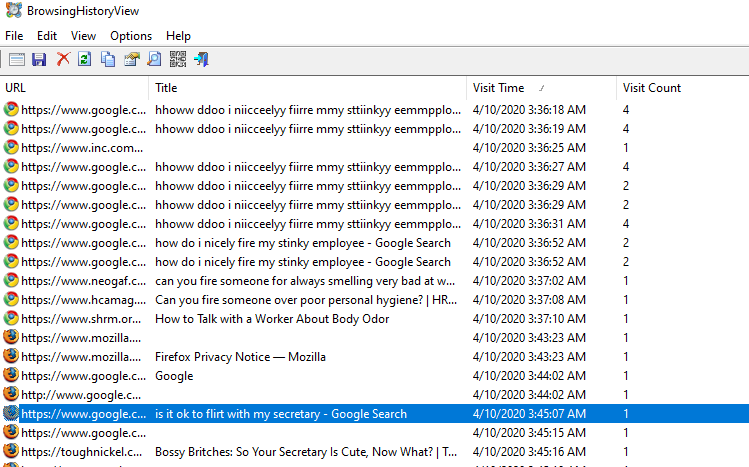Click the Exit door icon
Image resolution: width=749 pixels, height=467 pixels.
pos(201,59)
